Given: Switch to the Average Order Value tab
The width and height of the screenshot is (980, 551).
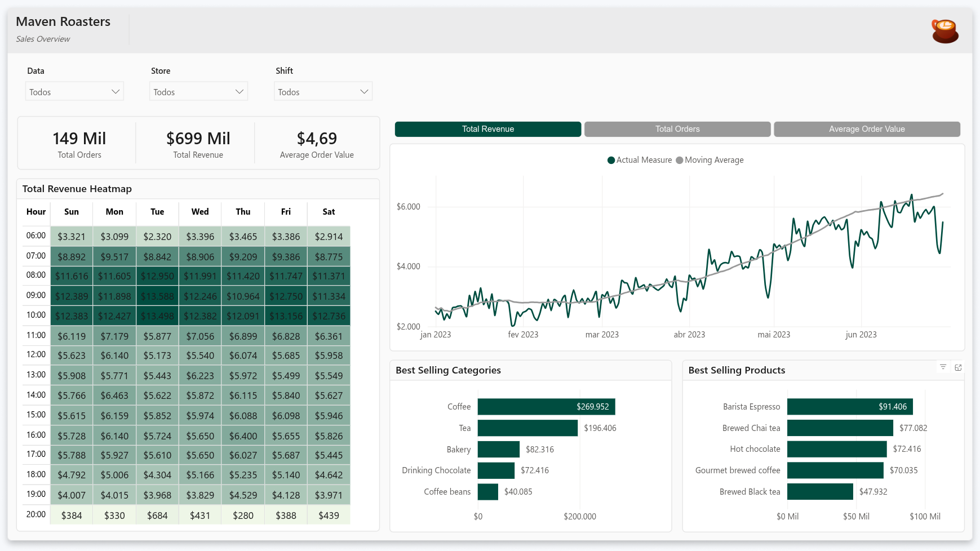Looking at the screenshot, I should coord(867,129).
